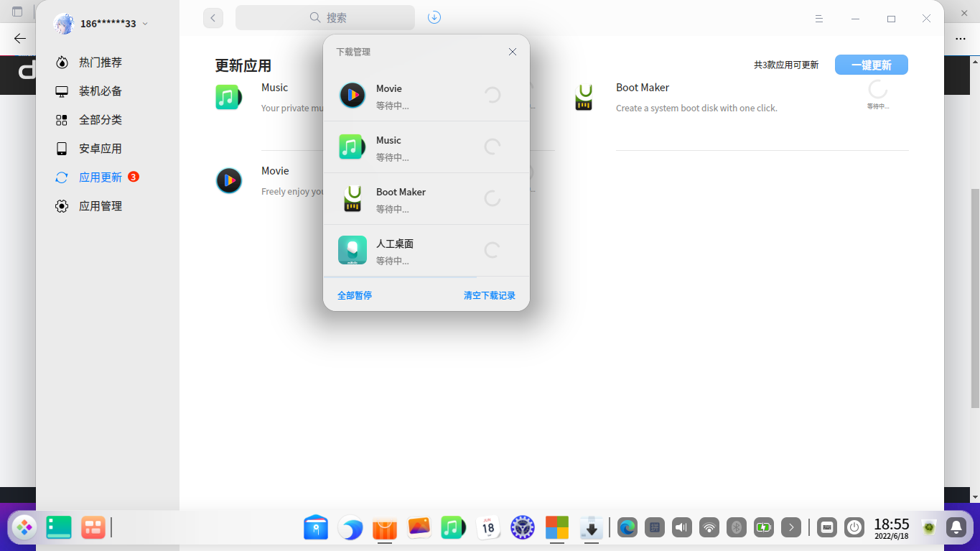
Task: Click Music's loading spinner in download manager
Action: 493,147
